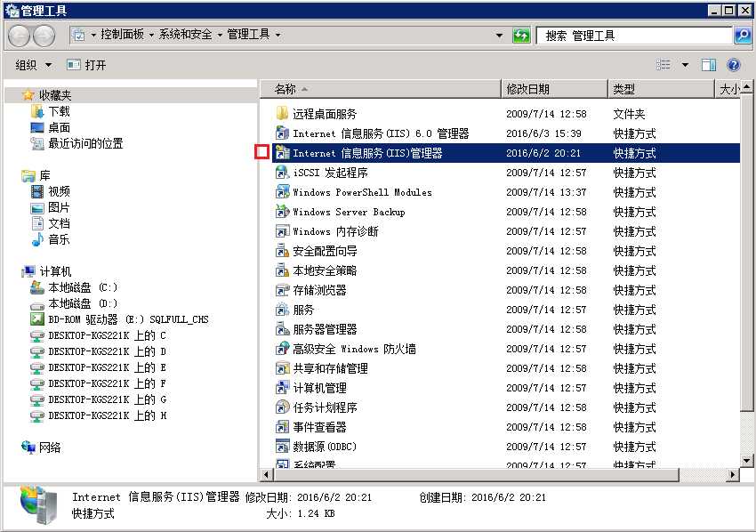Select 收藏夹 in the navigation pane

pos(55,95)
